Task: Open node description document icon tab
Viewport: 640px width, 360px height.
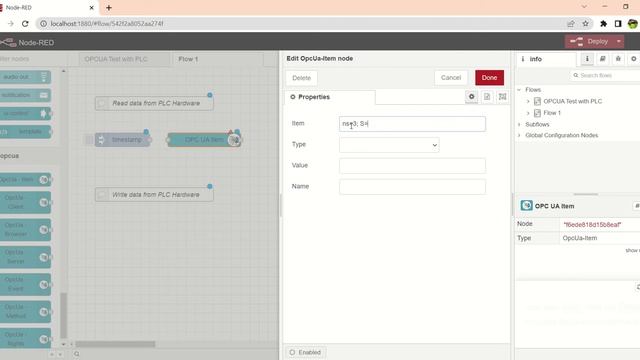Action: (487, 97)
